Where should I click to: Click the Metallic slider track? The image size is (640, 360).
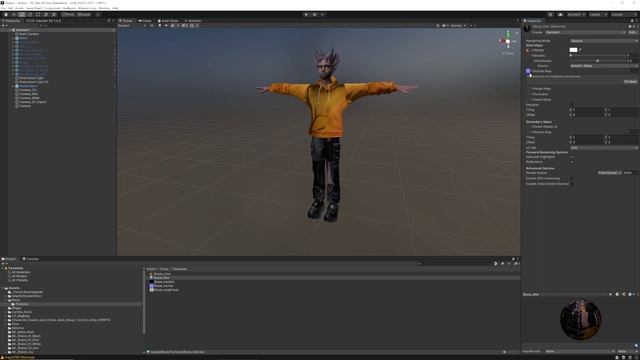[x=598, y=55]
